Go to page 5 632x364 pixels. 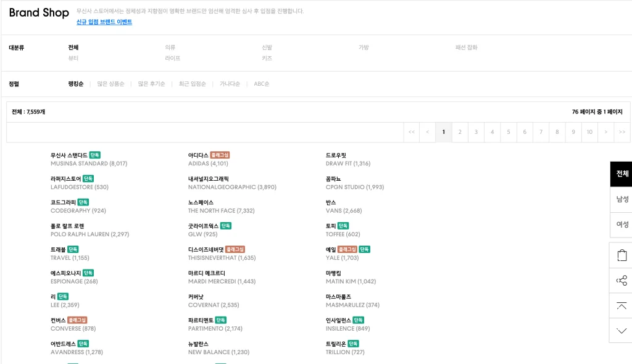pos(509,132)
